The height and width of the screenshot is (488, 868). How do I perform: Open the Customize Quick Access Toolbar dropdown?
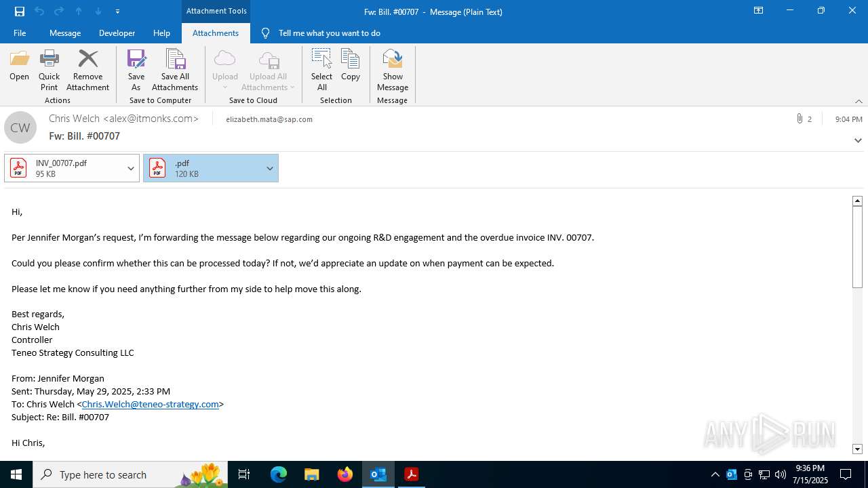pyautogui.click(x=118, y=11)
